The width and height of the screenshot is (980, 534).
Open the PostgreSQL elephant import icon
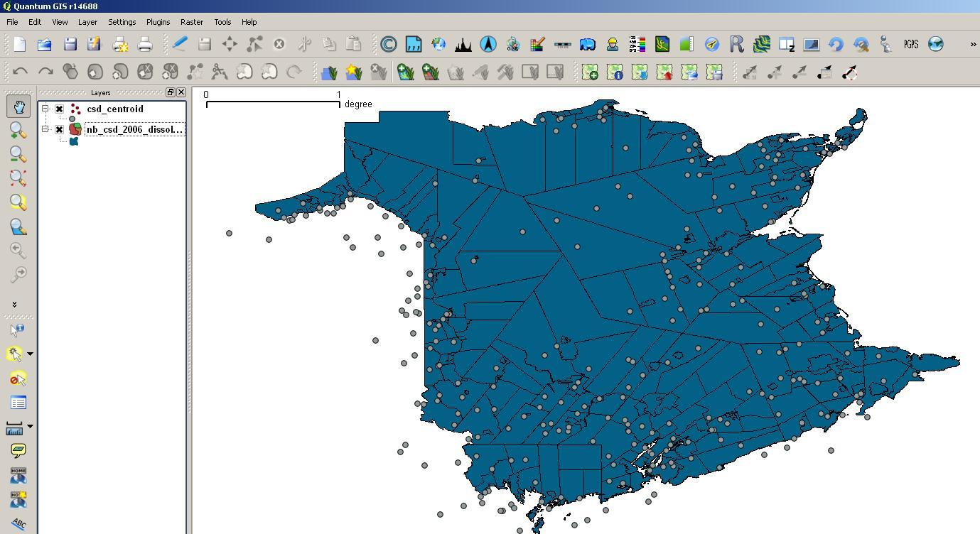pyautogui.click(x=587, y=44)
